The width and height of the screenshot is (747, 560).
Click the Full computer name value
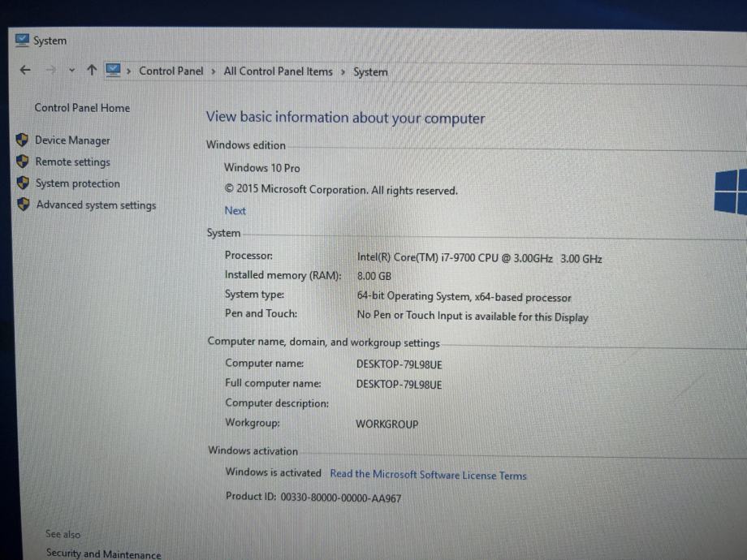click(399, 385)
